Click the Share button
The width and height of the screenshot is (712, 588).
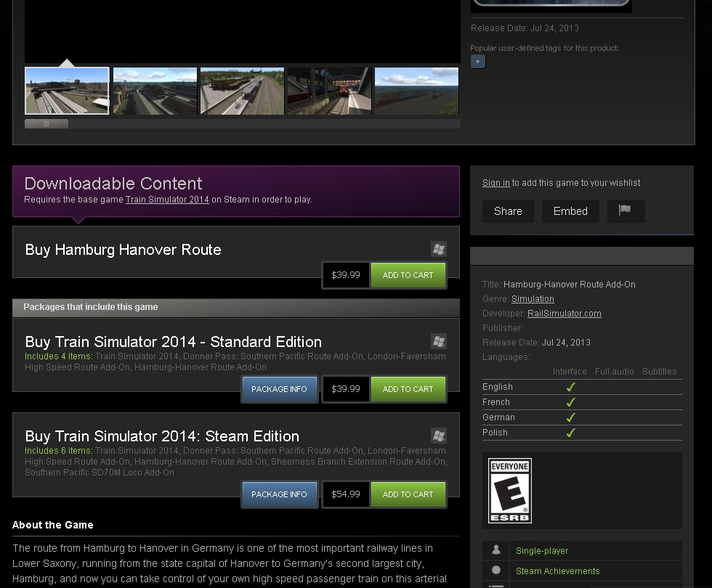(508, 211)
